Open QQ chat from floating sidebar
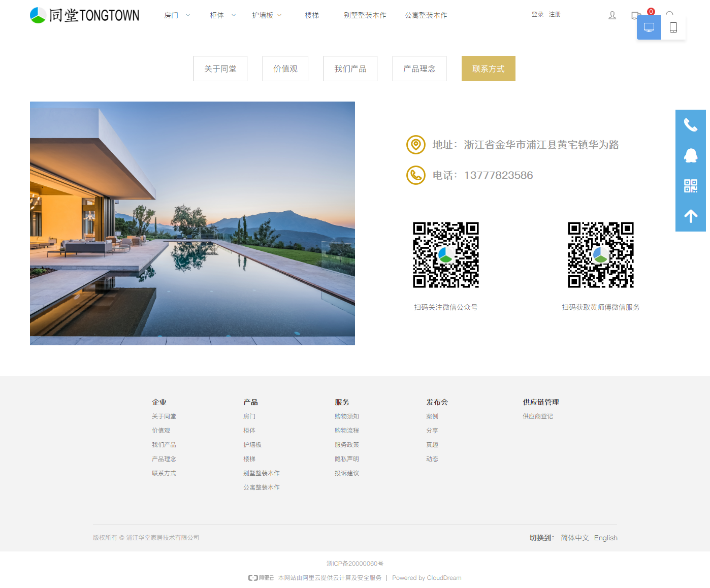 tap(690, 155)
